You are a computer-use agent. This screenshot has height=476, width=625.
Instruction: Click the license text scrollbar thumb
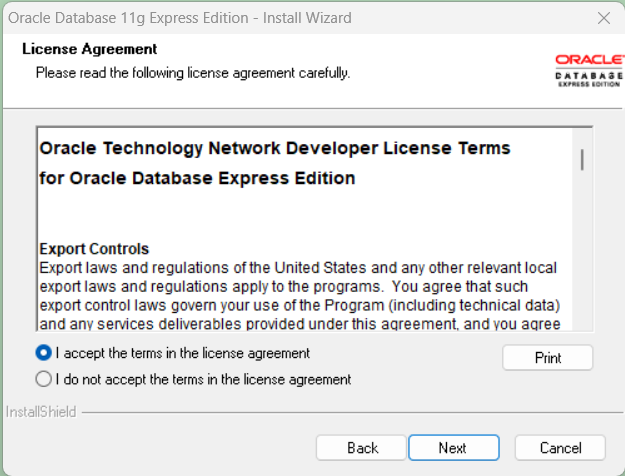[582, 159]
